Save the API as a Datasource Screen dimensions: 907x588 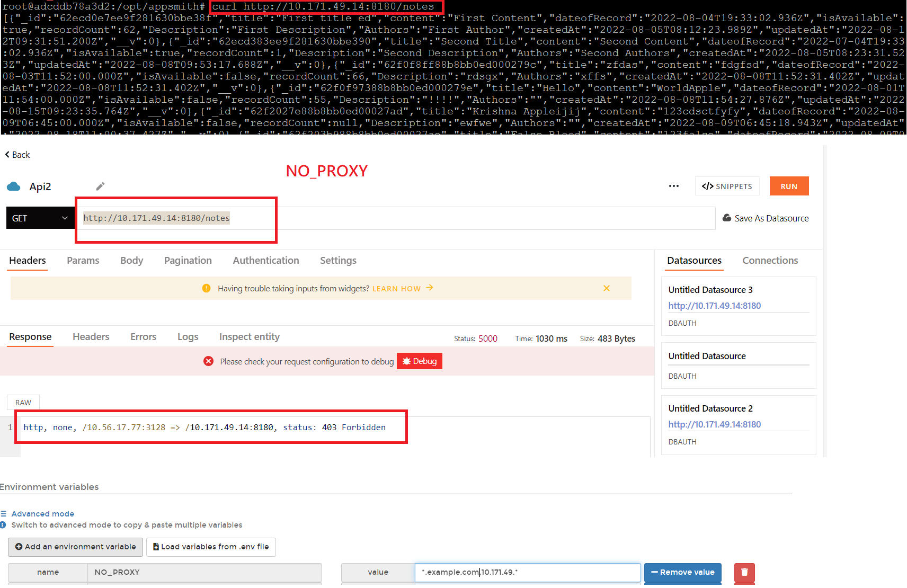pyautogui.click(x=766, y=218)
